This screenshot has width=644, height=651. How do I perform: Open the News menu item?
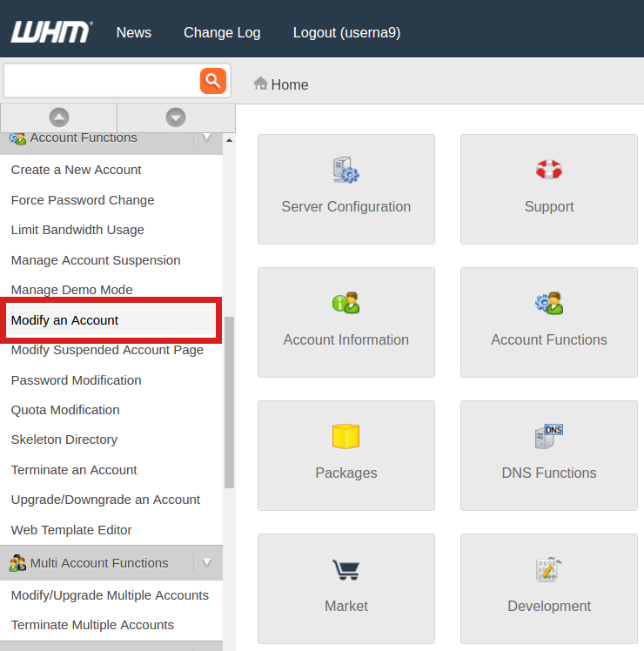point(134,32)
